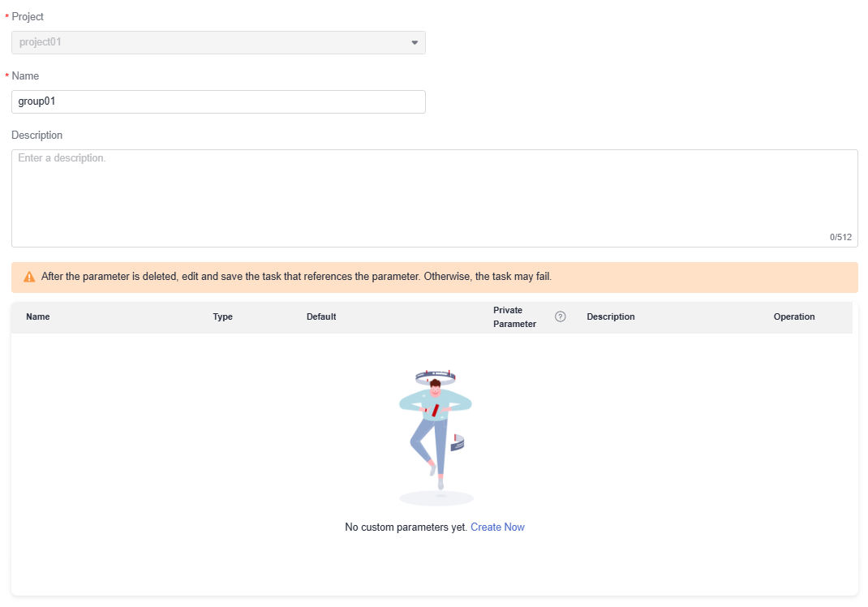This screenshot has width=868, height=607.
Task: Open the project01 combo box
Action: click(x=217, y=42)
